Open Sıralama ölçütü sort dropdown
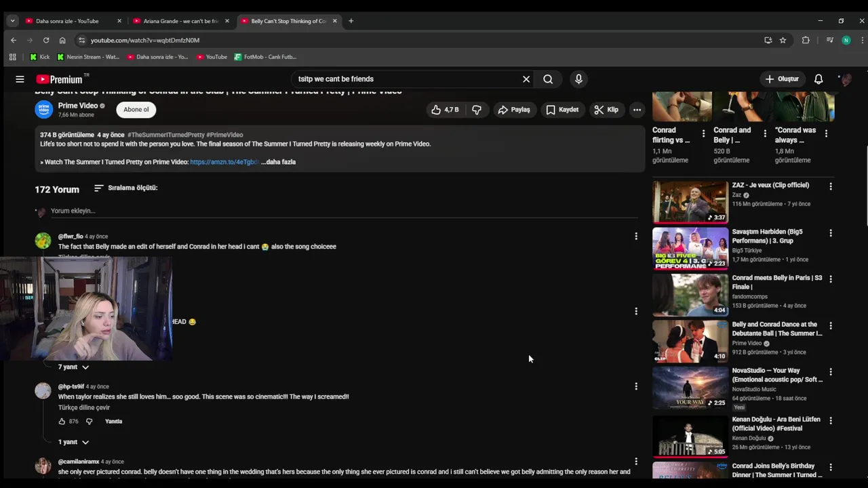868x488 pixels. point(125,188)
